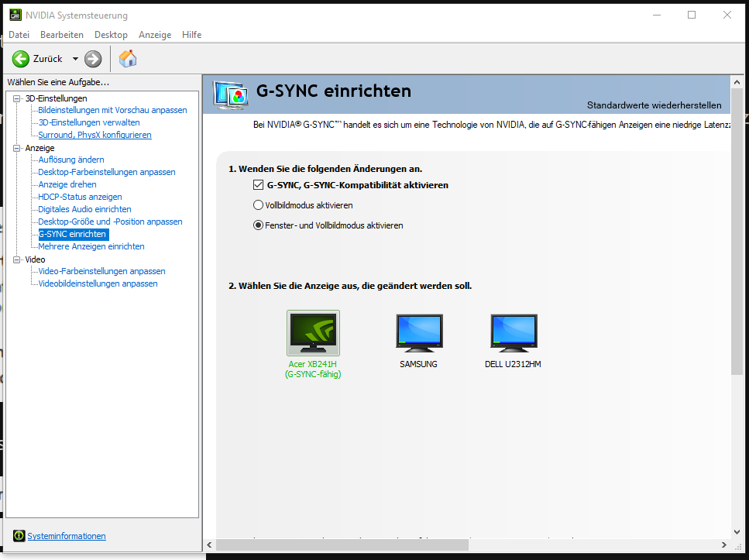Open the Anzeige menu

(155, 34)
